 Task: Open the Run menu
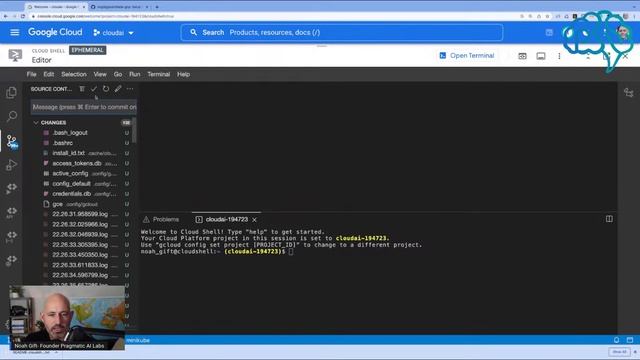[135, 74]
